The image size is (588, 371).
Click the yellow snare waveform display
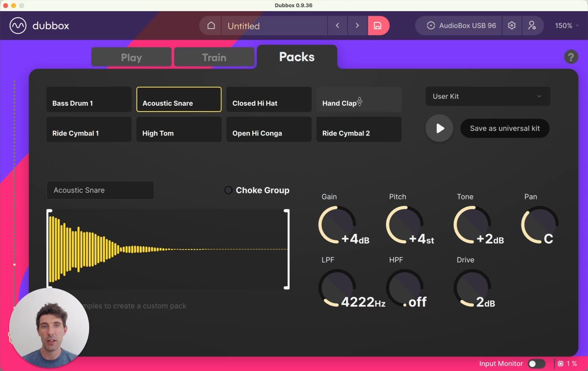tap(168, 249)
